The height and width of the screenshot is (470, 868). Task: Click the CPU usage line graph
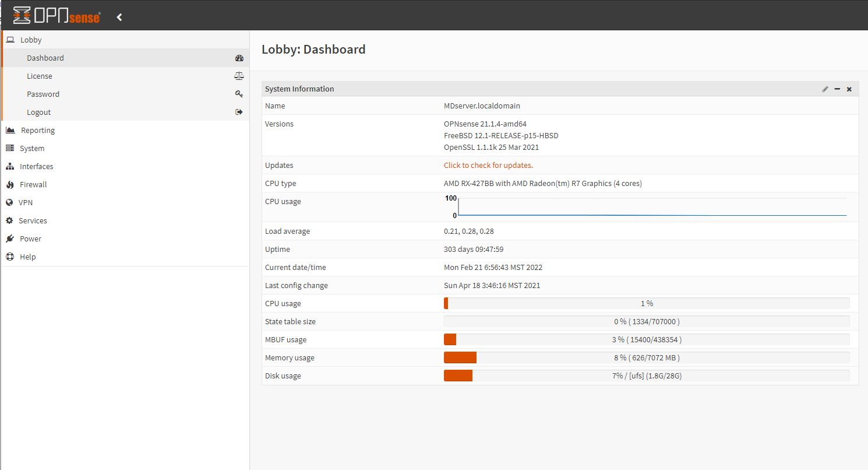coord(645,207)
